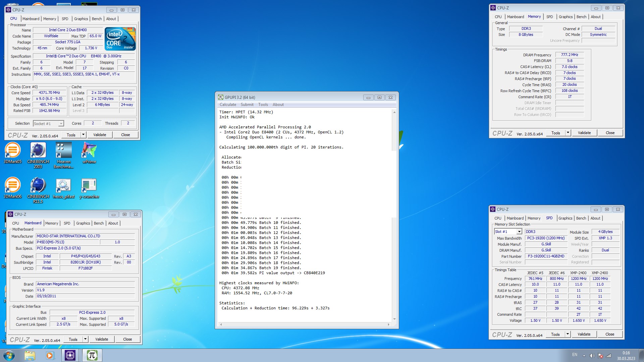
Task: Open the Heaven Benchmark desktop shortcut
Action: 63,155
